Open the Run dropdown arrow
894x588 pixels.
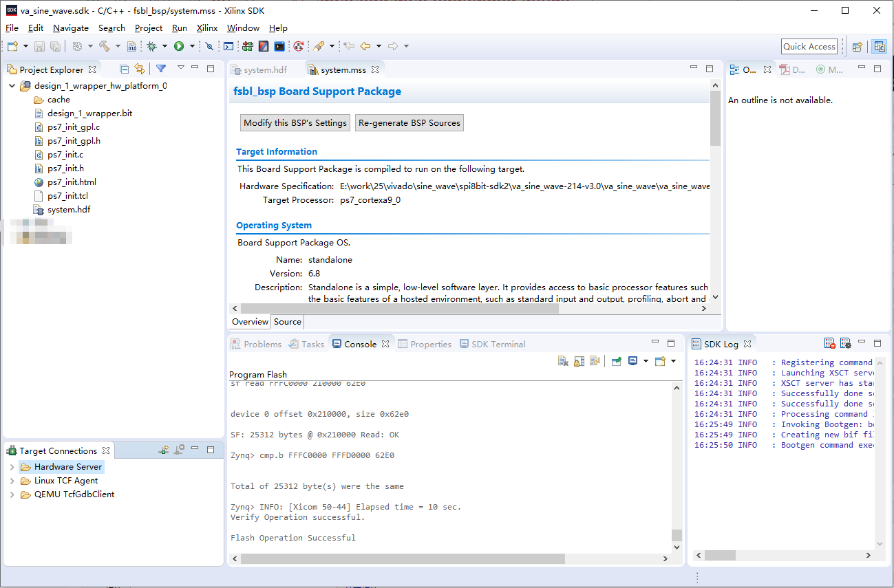192,46
